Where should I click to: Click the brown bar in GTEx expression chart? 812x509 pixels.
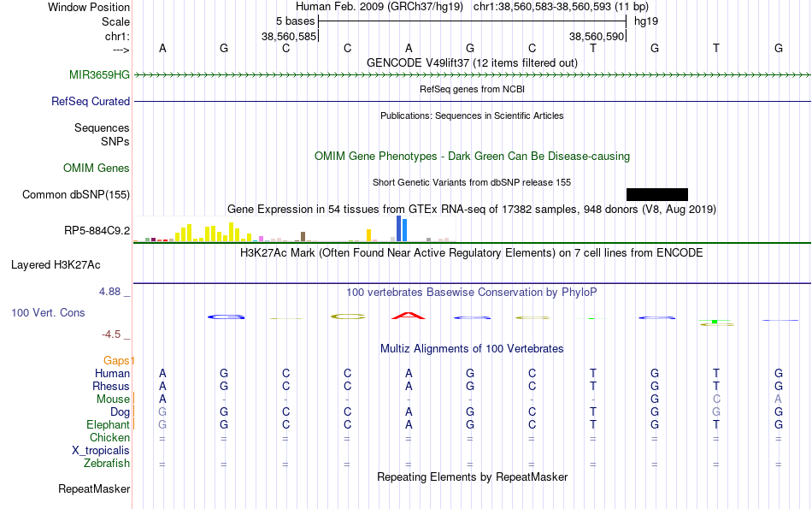303,236
